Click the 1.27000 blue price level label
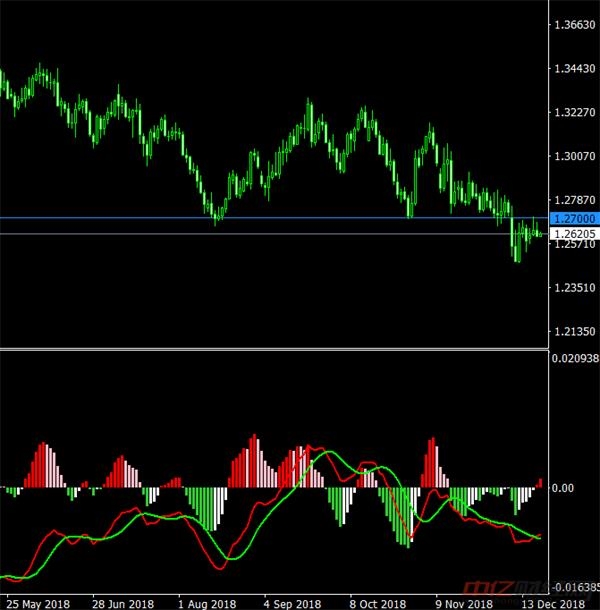The image size is (600, 610). coord(575,219)
